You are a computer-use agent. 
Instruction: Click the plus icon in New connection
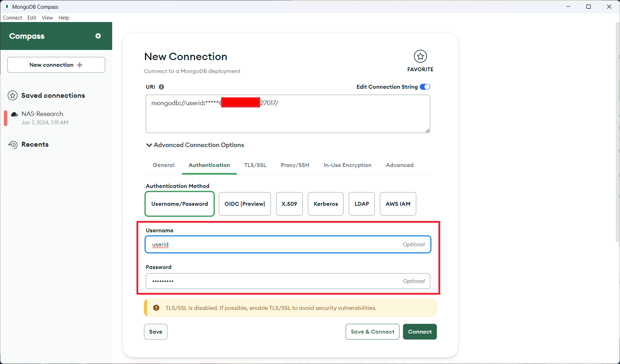coord(80,65)
